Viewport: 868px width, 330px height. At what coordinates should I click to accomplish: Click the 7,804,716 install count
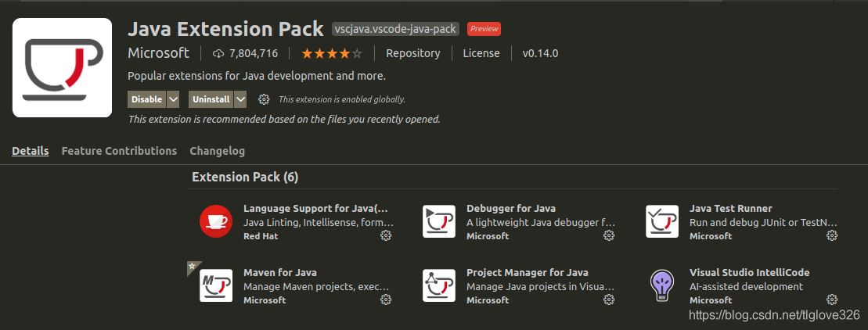coord(254,54)
